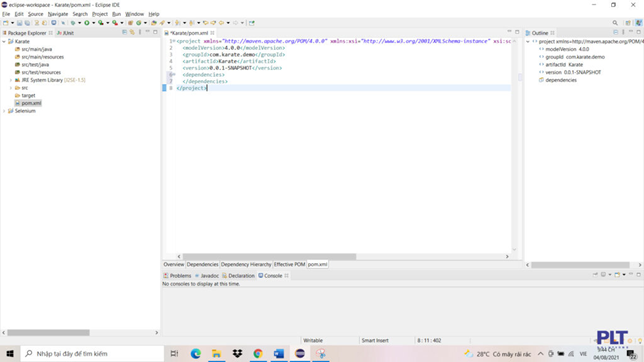Open the Navigate menu

point(58,14)
